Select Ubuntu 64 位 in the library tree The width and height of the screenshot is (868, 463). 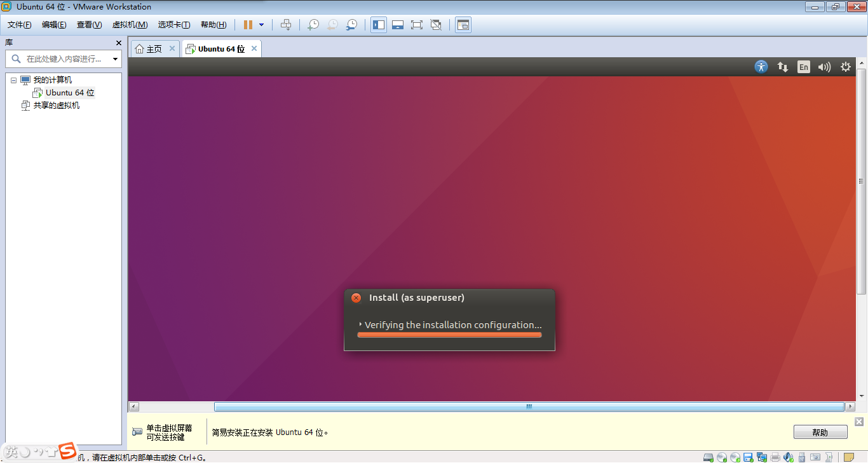click(70, 93)
